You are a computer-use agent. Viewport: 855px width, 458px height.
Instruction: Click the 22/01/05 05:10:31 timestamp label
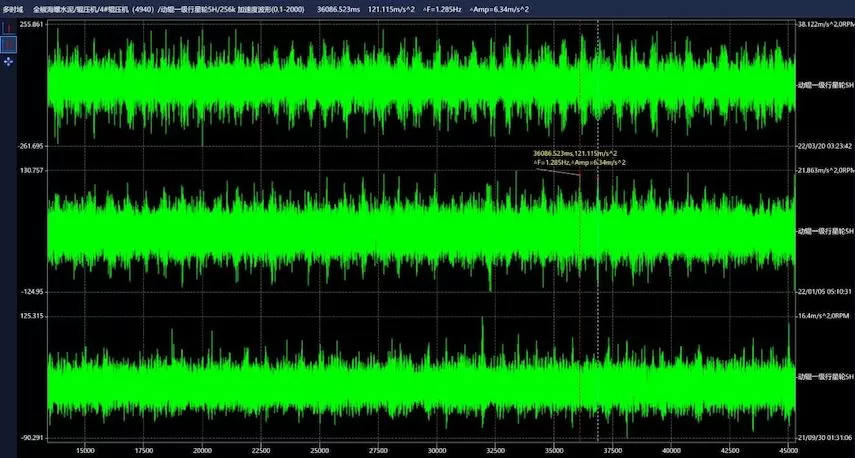point(823,291)
